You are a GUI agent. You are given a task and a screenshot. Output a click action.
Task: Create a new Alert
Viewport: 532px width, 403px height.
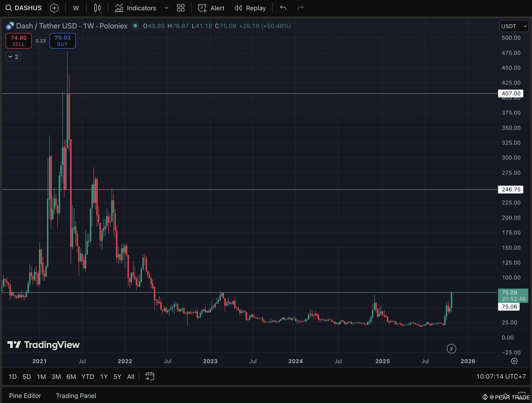(x=211, y=8)
